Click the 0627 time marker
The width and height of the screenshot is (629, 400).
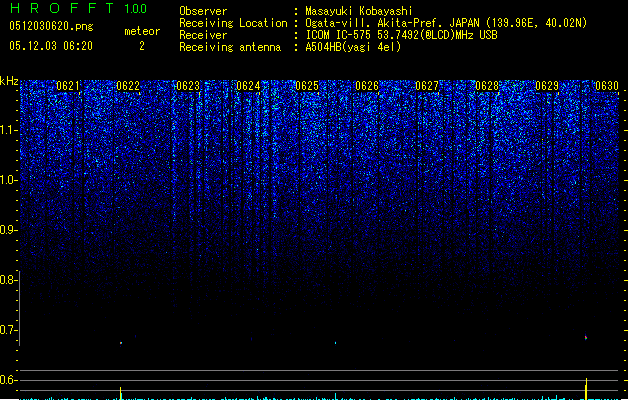[x=427, y=86]
